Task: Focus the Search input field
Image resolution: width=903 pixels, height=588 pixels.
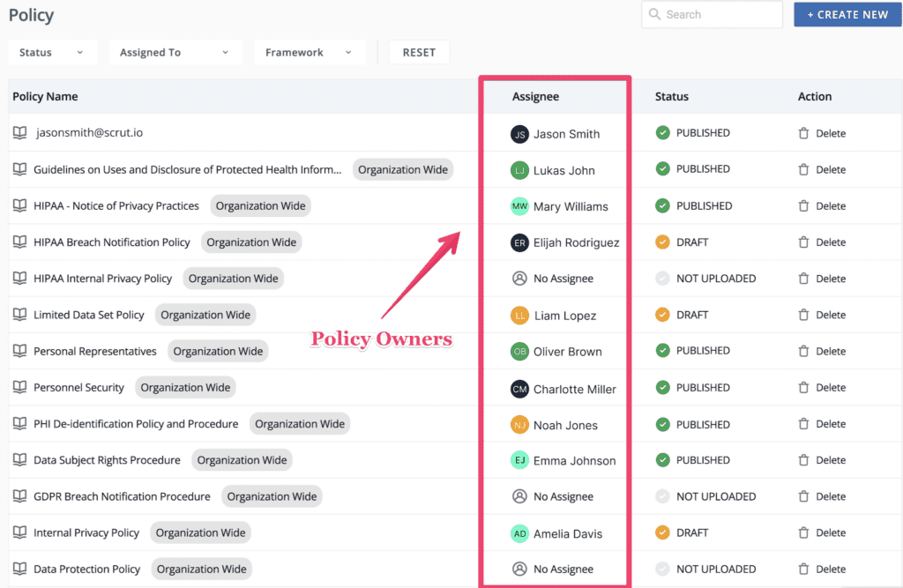Action: point(712,14)
